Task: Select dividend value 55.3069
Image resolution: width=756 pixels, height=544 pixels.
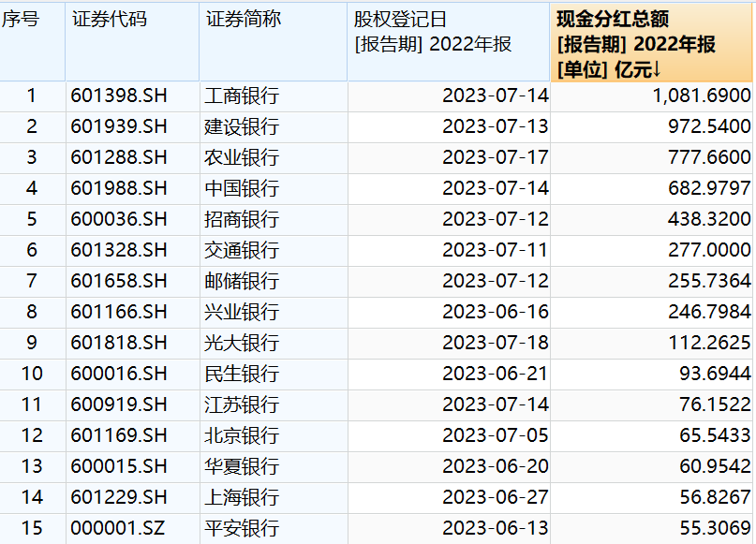Action: coord(715,528)
